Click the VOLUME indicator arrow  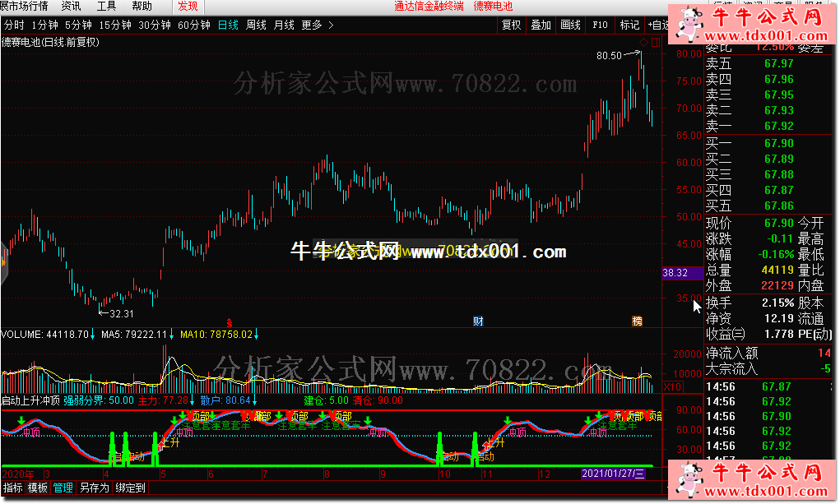tap(92, 335)
